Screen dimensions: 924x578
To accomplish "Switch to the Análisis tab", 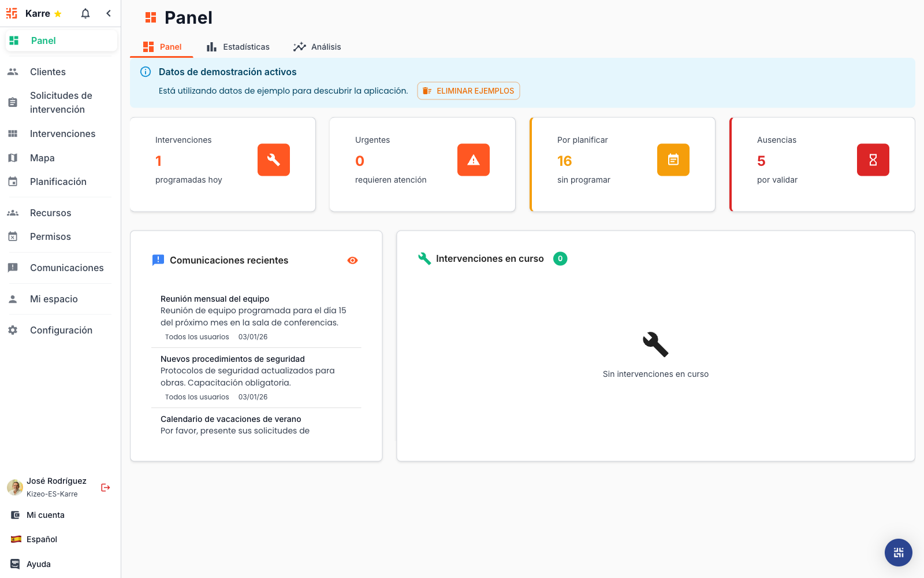I will coord(317,47).
